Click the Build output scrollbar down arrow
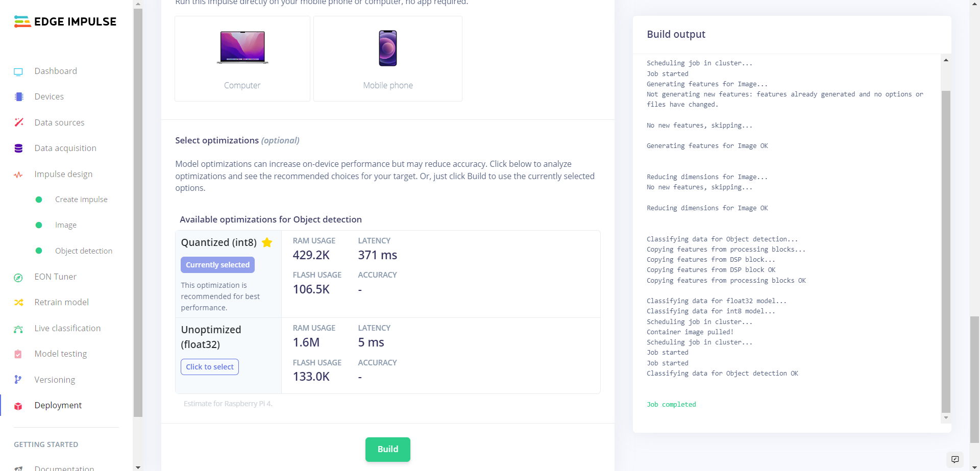 [946, 417]
